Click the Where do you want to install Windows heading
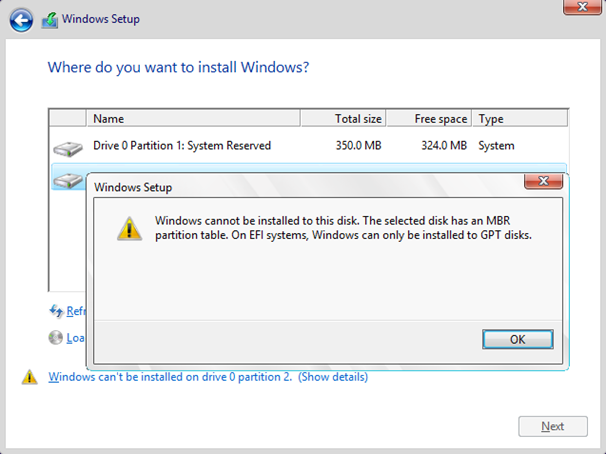 [178, 67]
